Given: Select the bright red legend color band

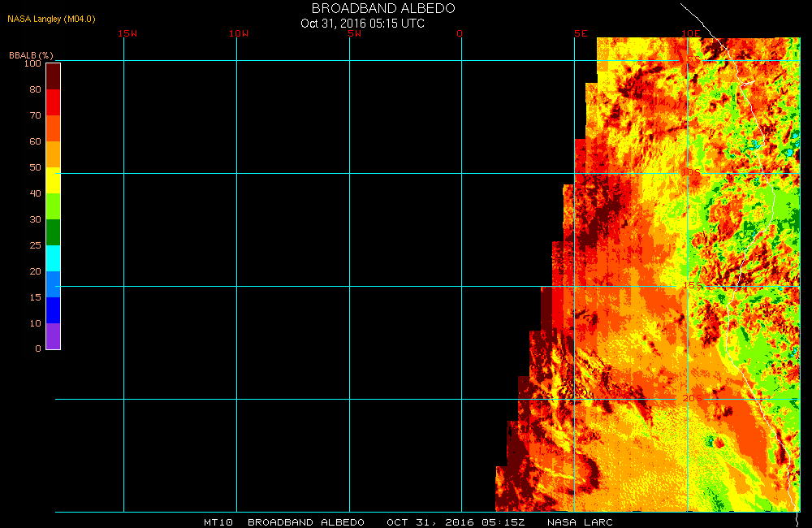Looking at the screenshot, I should point(53,102).
